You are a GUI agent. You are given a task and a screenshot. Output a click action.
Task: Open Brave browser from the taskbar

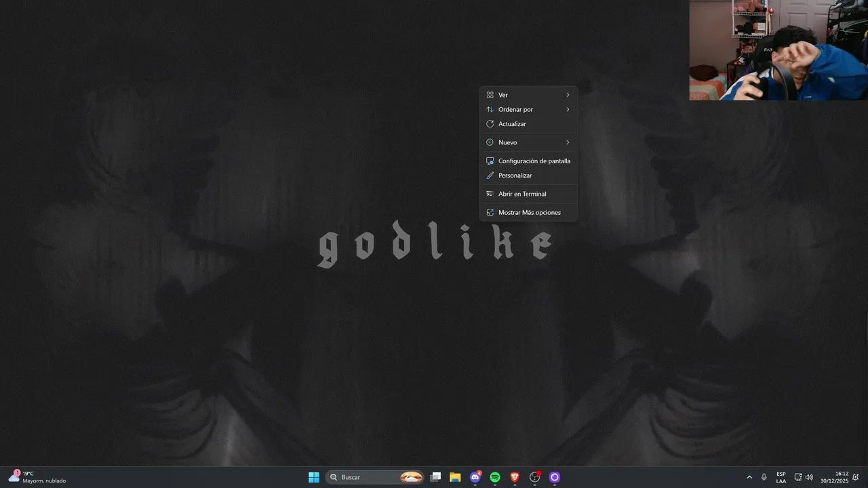tap(515, 477)
